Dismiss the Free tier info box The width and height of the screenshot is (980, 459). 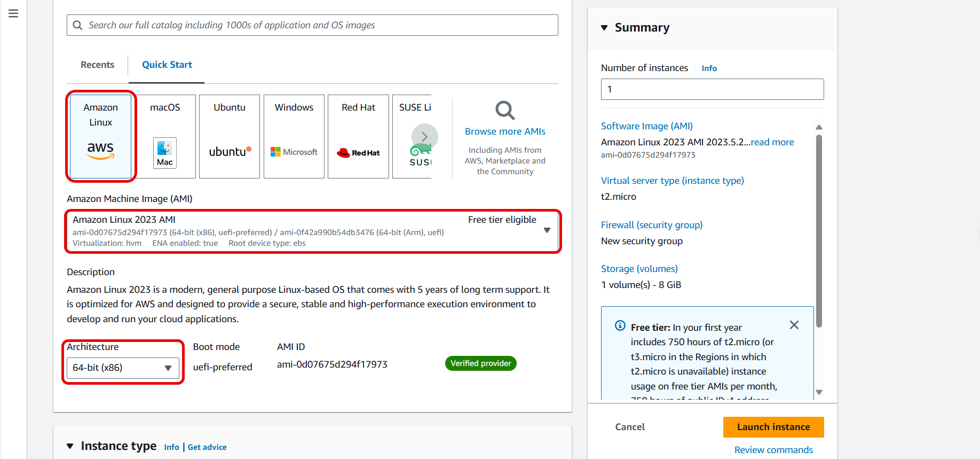point(794,325)
